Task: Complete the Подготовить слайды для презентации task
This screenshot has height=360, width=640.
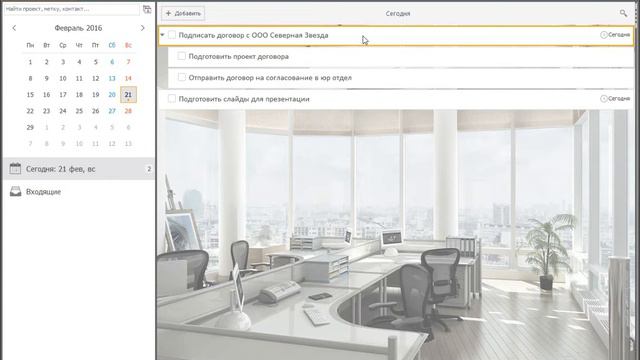Action: pyautogui.click(x=172, y=99)
